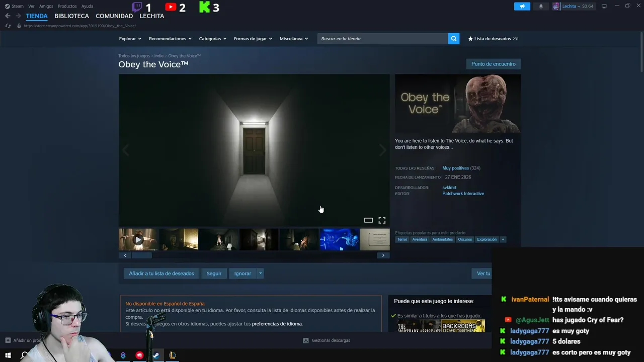Open the Productos menu
644x362 pixels.
pos(67,7)
